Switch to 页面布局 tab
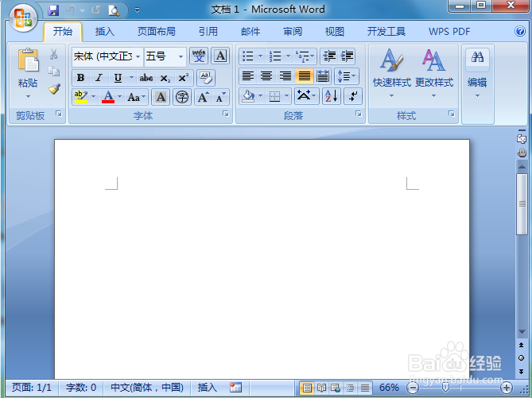Screen dimensions: 532x398 [x=157, y=32]
